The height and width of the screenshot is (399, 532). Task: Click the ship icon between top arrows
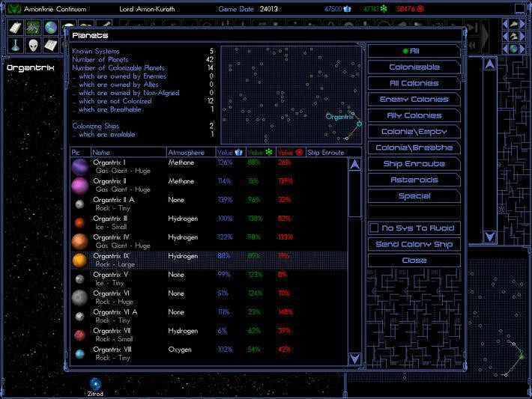(514, 24)
